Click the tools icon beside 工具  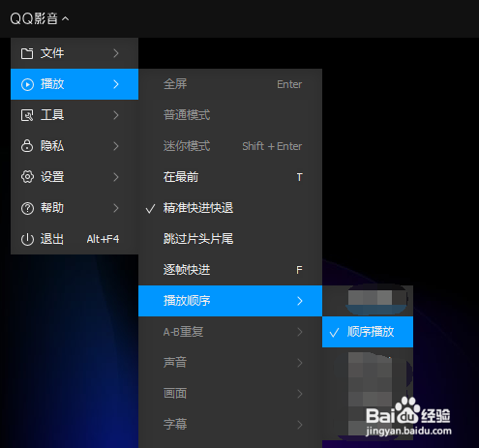27,115
